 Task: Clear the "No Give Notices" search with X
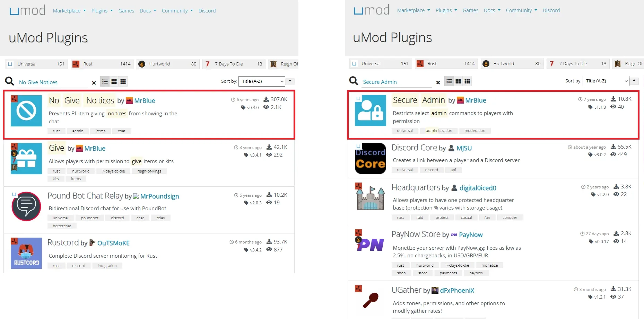(94, 83)
